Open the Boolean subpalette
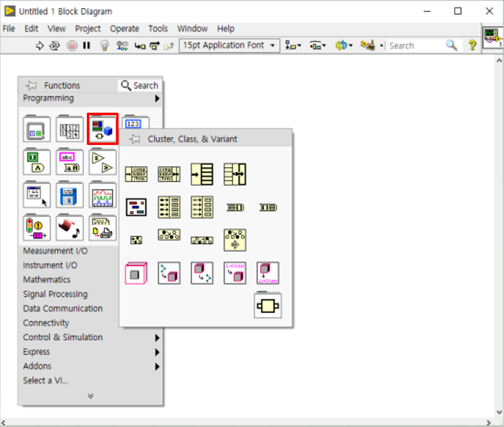This screenshot has width=504, height=427. 37,162
